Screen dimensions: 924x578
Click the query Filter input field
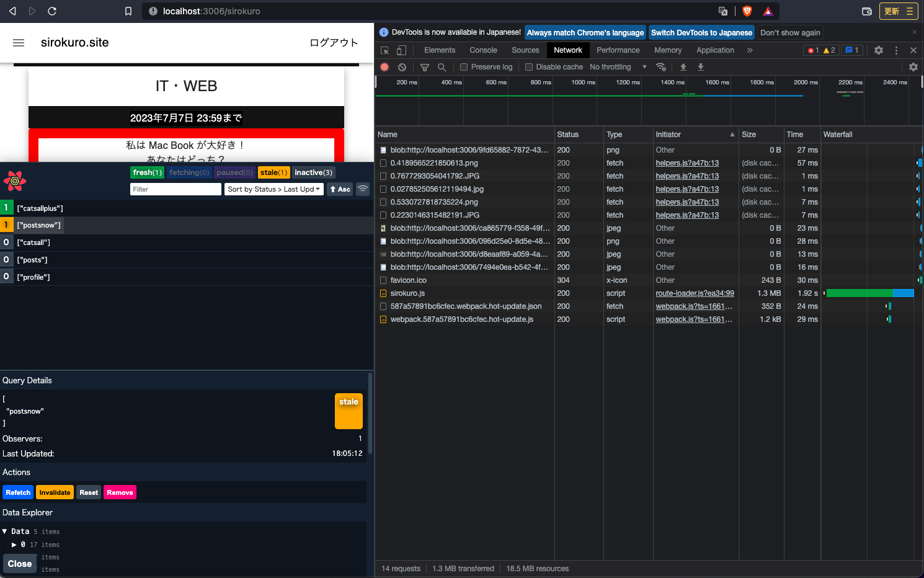175,189
